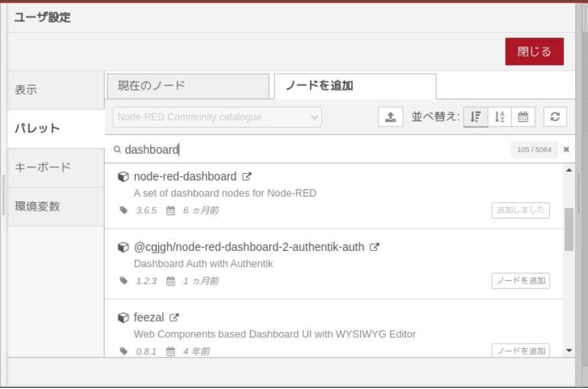Click calendar icon next to 1 ヵ月前

171,281
